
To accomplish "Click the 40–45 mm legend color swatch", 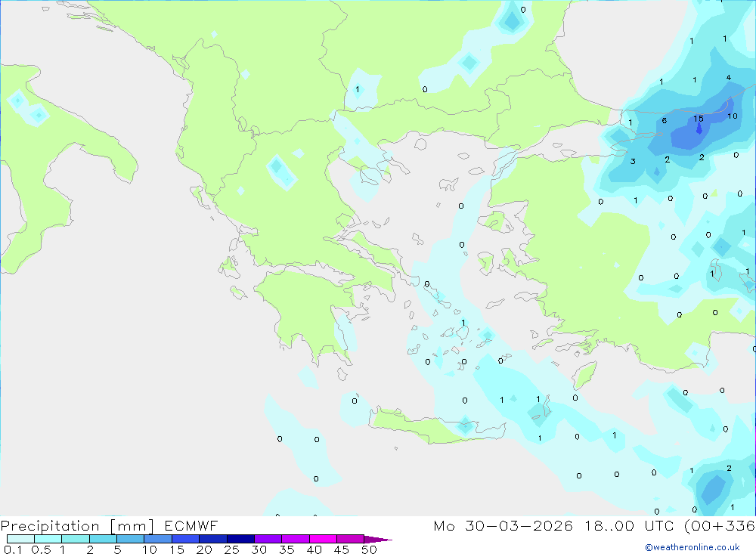I will (x=323, y=539).
